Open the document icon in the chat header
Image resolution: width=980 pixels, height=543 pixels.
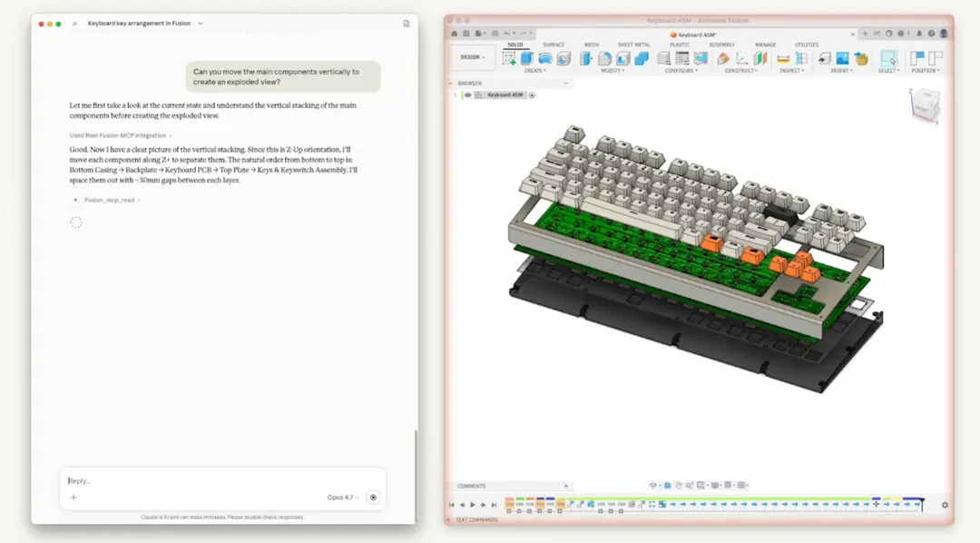407,24
